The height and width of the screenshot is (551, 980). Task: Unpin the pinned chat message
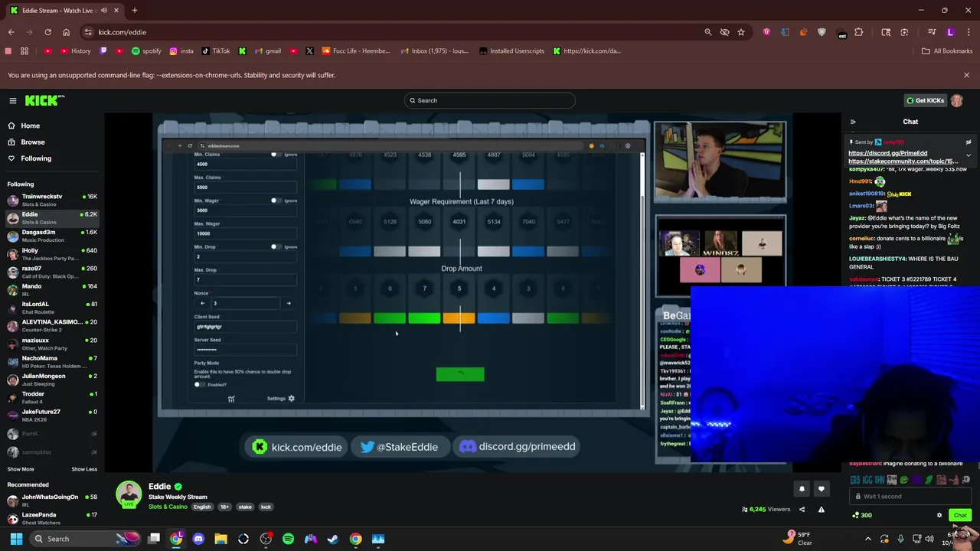click(968, 142)
